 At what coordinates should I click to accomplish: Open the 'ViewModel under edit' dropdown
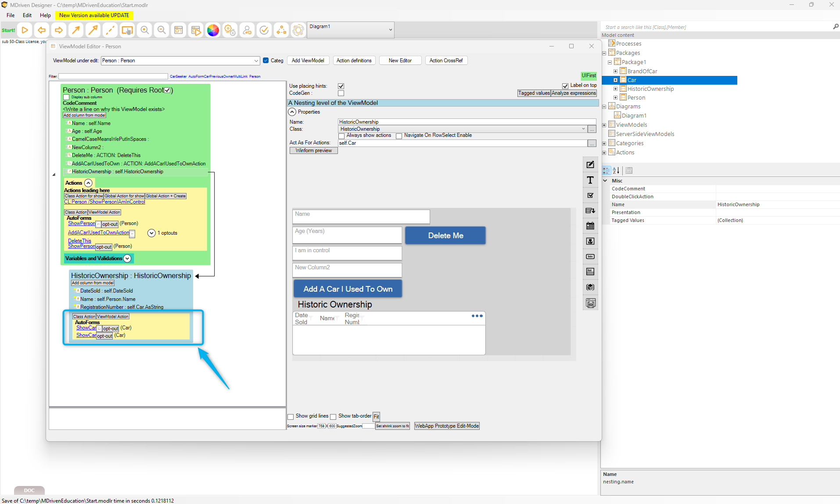pos(256,61)
